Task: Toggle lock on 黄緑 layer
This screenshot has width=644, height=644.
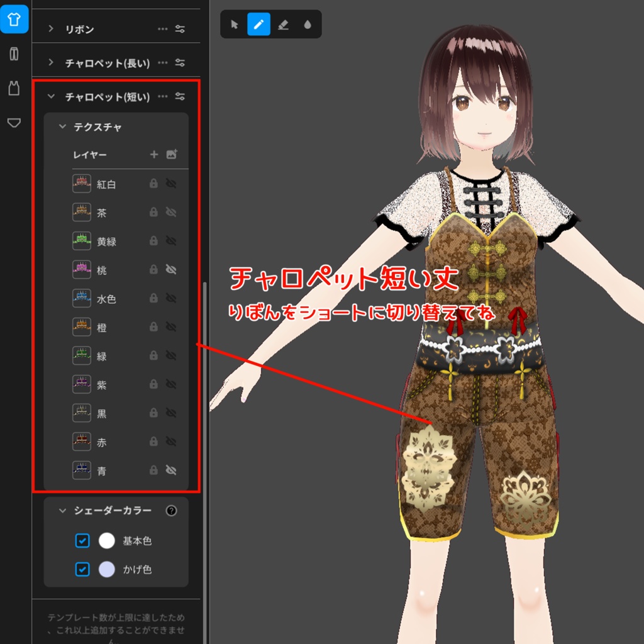Action: click(x=153, y=241)
